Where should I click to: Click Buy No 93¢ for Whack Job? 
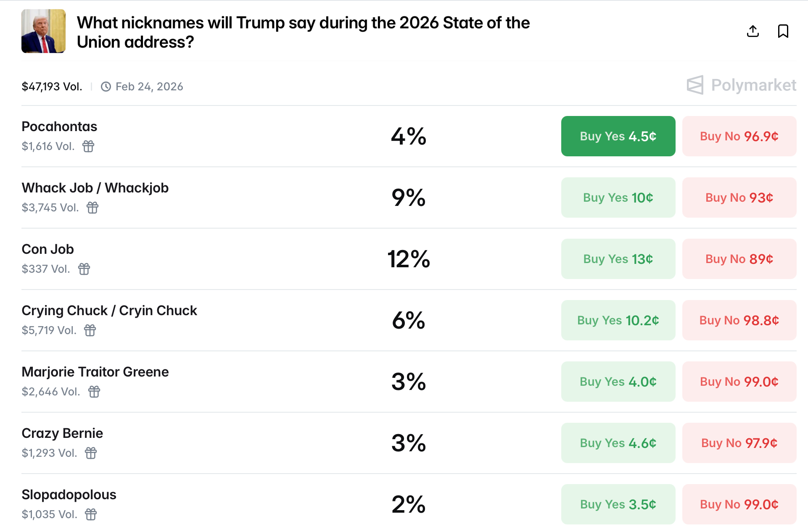pos(739,198)
